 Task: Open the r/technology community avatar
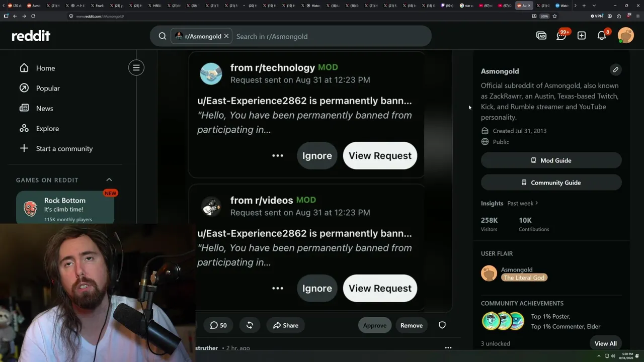point(211,74)
